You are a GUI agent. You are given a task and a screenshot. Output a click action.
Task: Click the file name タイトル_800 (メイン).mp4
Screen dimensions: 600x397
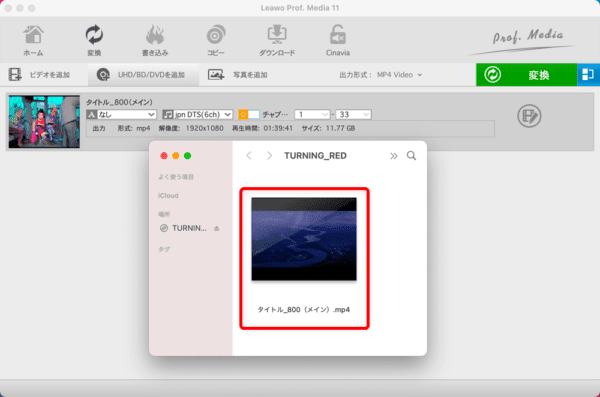point(303,309)
